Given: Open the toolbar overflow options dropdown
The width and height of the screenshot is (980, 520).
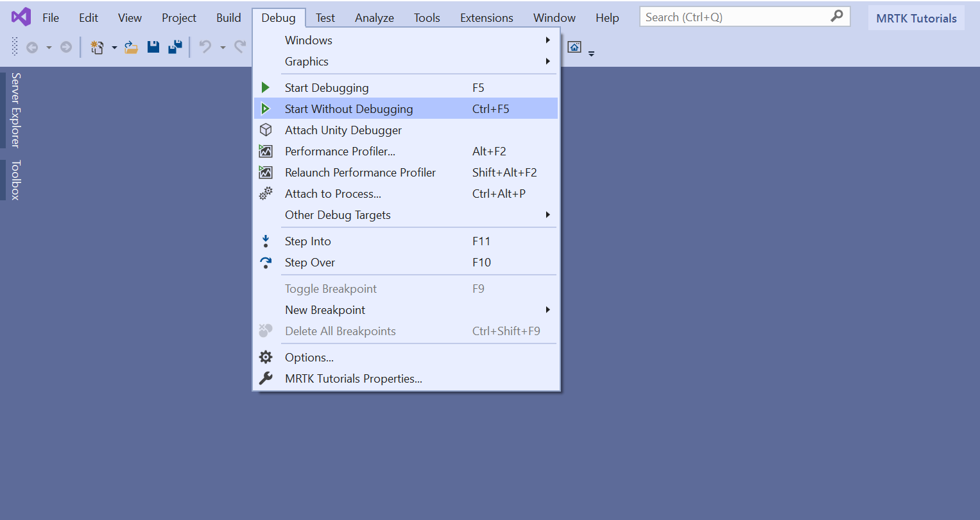Looking at the screenshot, I should [x=591, y=54].
